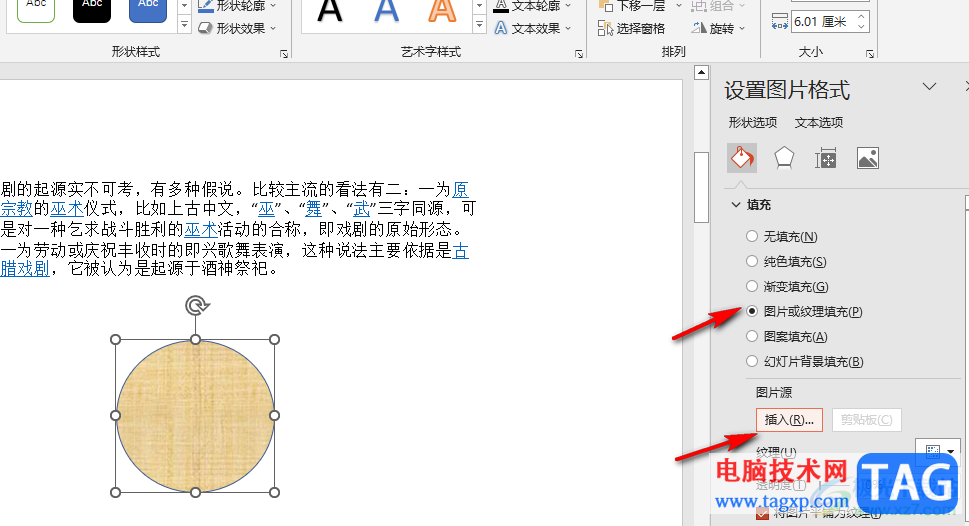Switch to the 文本选项 tab

click(x=818, y=122)
